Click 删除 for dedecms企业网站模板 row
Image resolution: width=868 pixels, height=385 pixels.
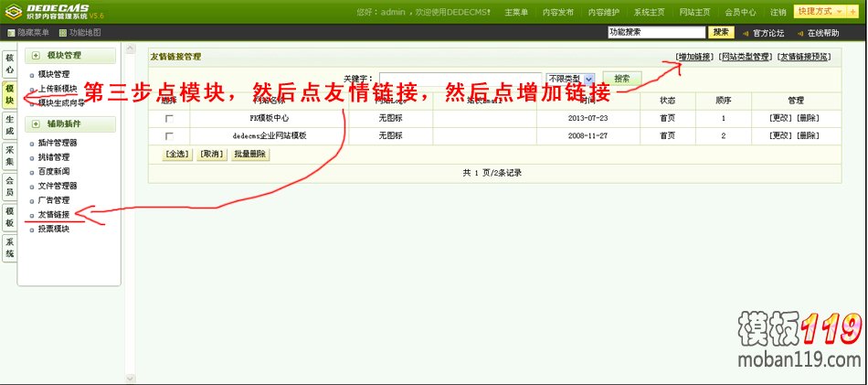(808, 135)
